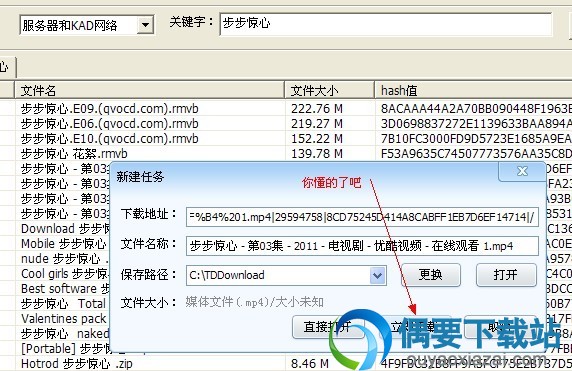
Task: Click the 下载地址 URL field
Action: click(x=362, y=217)
